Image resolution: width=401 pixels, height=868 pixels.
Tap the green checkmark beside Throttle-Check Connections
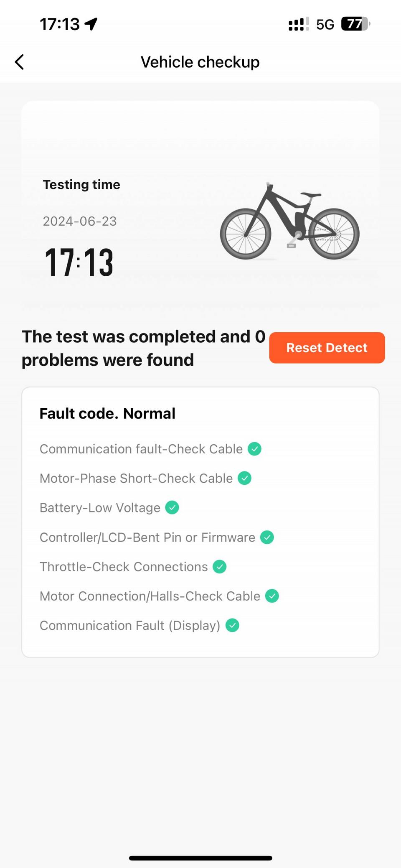pyautogui.click(x=219, y=567)
